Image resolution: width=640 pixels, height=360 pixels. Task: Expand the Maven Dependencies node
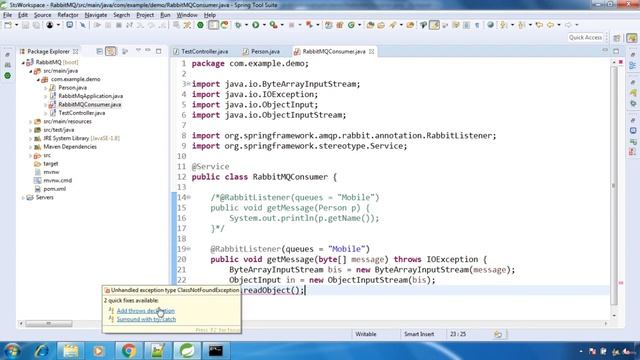(31, 147)
